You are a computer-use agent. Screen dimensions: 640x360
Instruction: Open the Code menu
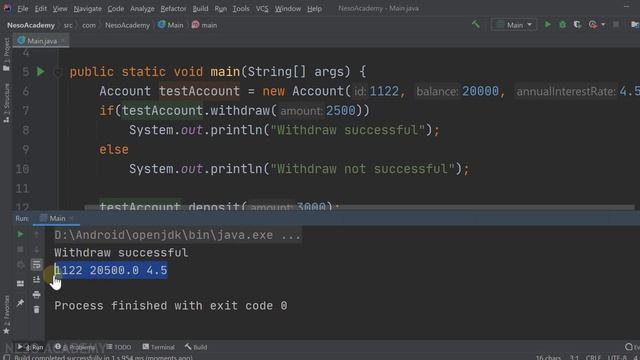pyautogui.click(x=116, y=9)
